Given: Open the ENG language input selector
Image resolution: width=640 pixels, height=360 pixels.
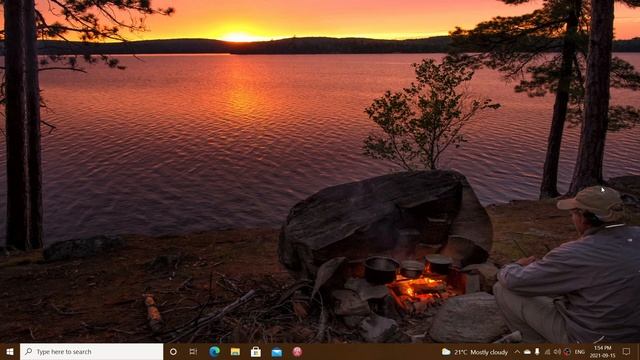Looking at the screenshot, I should tap(580, 352).
